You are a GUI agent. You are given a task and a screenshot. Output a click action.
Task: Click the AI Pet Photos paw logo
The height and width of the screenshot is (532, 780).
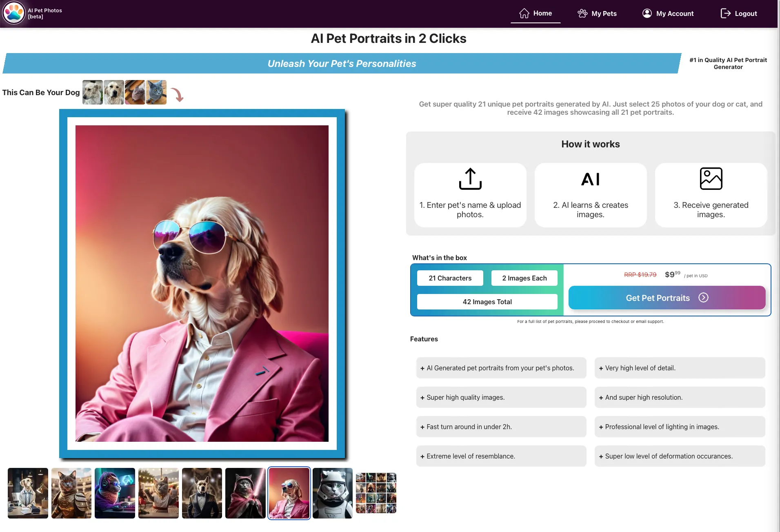[x=14, y=13]
